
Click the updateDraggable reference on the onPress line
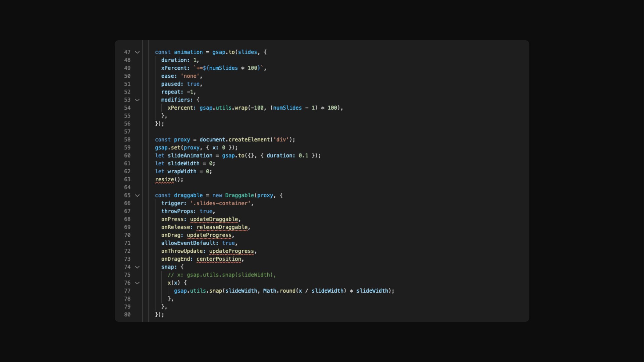coord(214,219)
